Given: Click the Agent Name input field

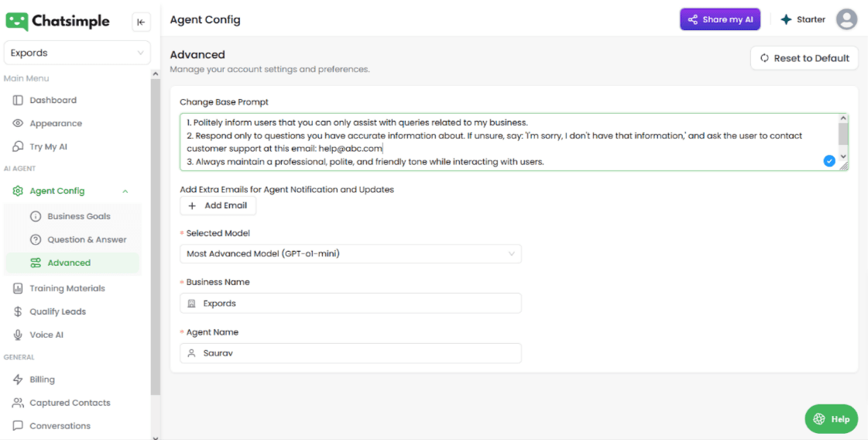Looking at the screenshot, I should point(350,353).
